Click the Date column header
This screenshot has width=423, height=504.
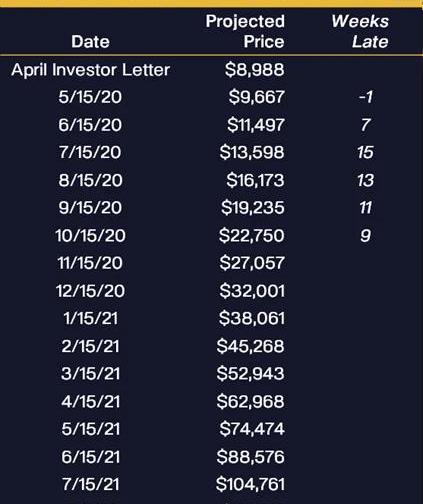pos(90,42)
